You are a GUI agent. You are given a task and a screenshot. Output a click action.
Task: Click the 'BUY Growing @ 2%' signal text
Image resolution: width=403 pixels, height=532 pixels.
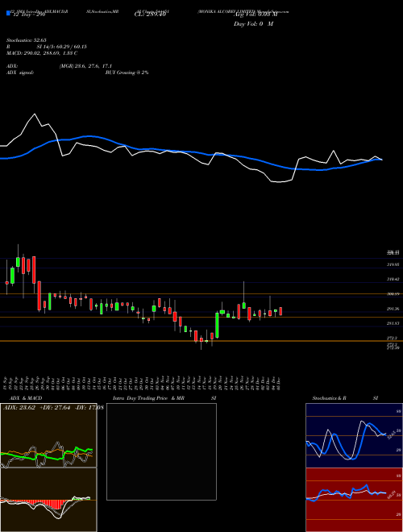tap(127, 73)
